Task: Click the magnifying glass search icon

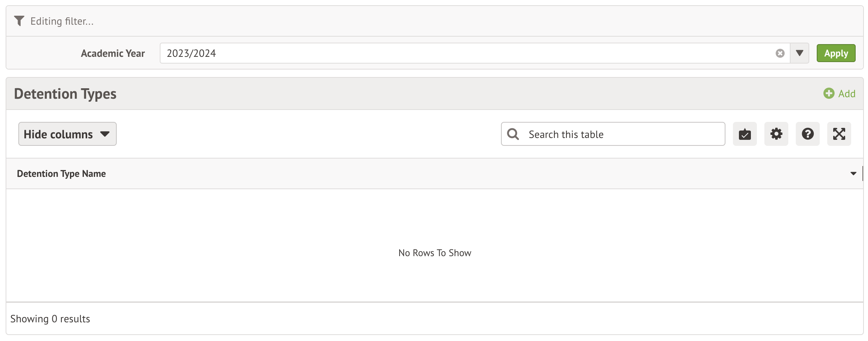Action: [x=513, y=134]
